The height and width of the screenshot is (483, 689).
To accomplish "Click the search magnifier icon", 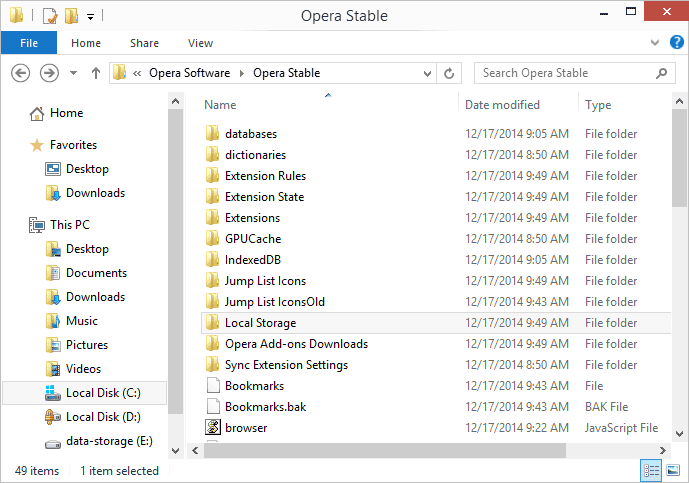I will coord(661,73).
